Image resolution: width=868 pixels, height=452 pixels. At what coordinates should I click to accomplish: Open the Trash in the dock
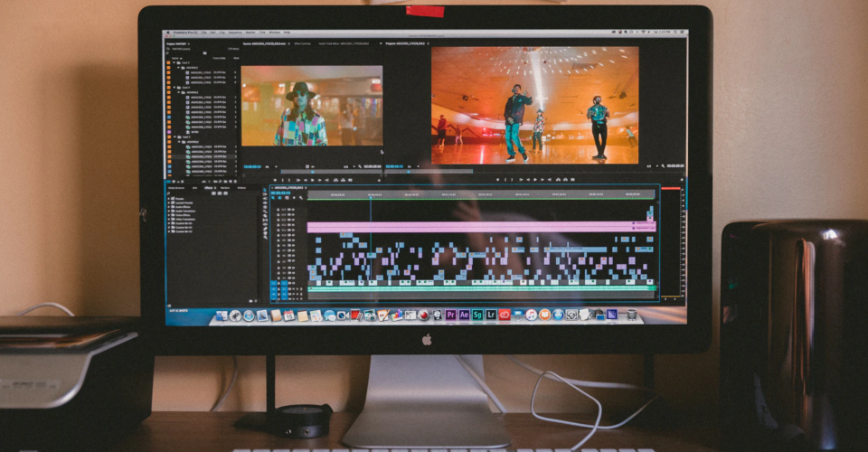632,315
